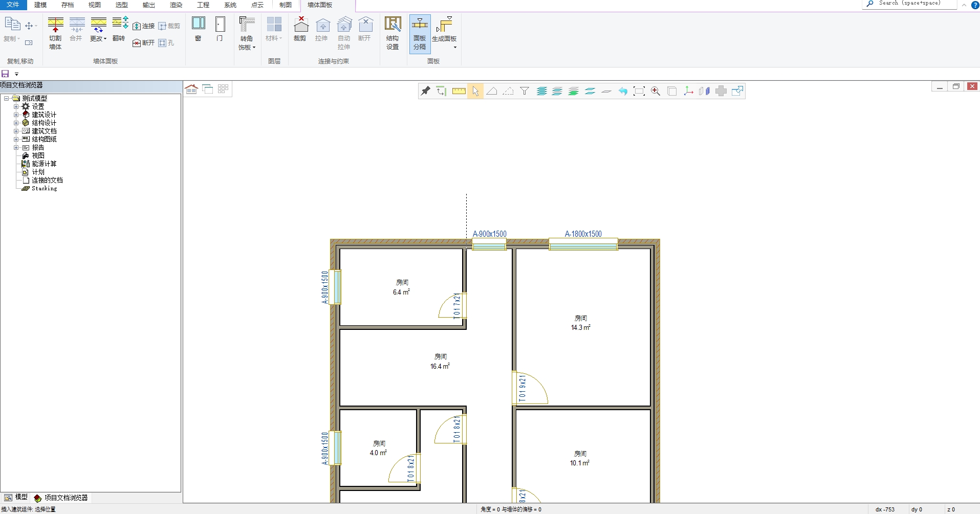Expand the 建筑设计 tree node
The width and height of the screenshot is (980, 514).
16,115
